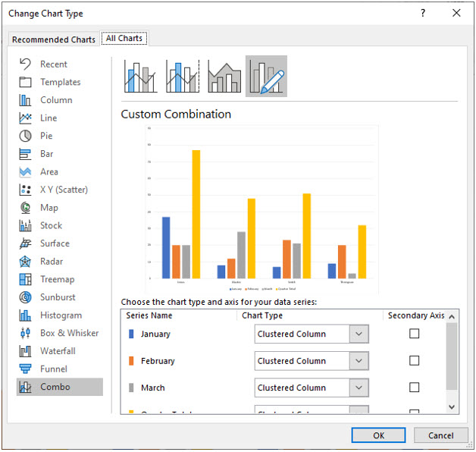Enable Secondary Axis for March series
The width and height of the screenshot is (476, 452).
[414, 388]
